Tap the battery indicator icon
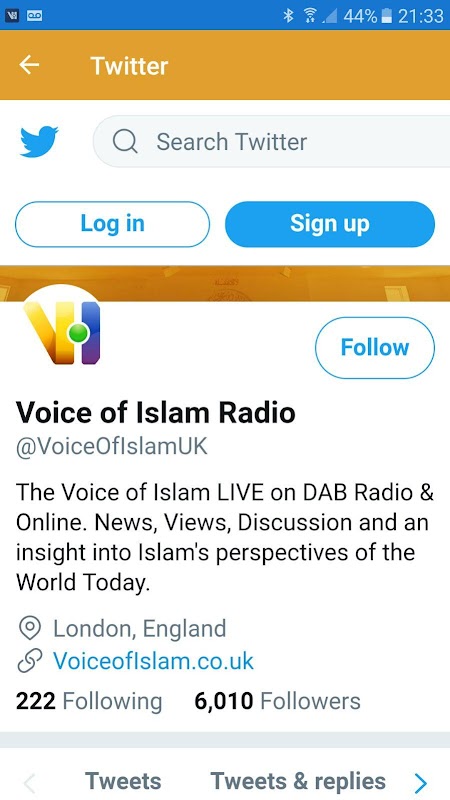Screen dimensions: 450x800 tap(387, 15)
